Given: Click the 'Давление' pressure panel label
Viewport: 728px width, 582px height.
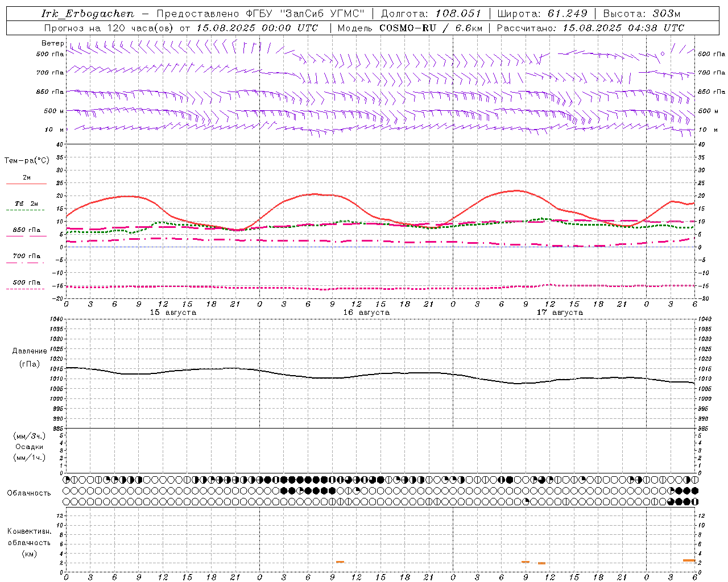Looking at the screenshot, I should 30,351.
